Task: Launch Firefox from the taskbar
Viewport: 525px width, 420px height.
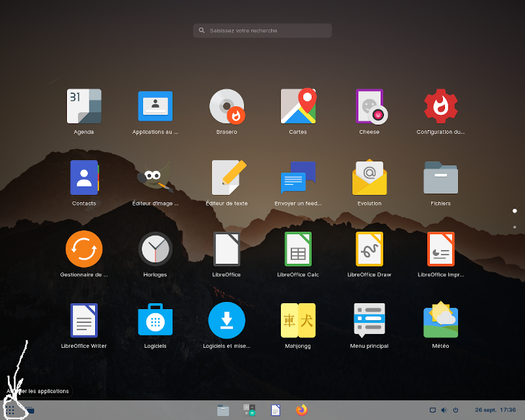Action: [x=301, y=410]
